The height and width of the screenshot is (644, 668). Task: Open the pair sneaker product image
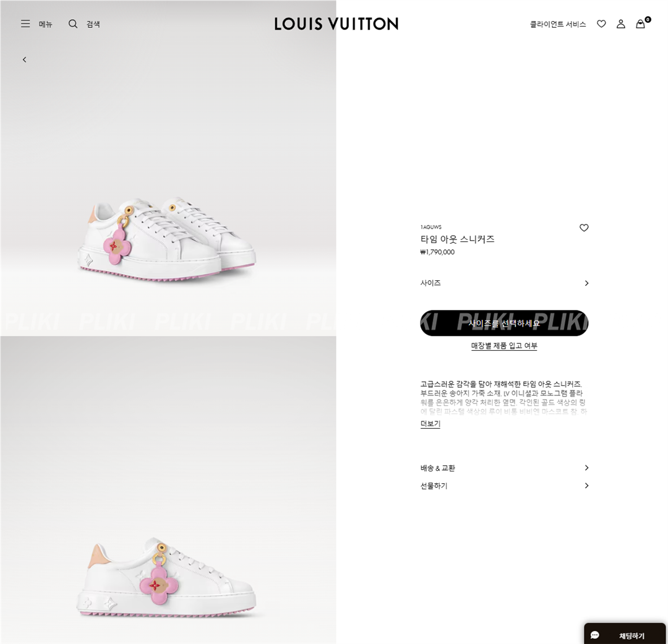168,168
